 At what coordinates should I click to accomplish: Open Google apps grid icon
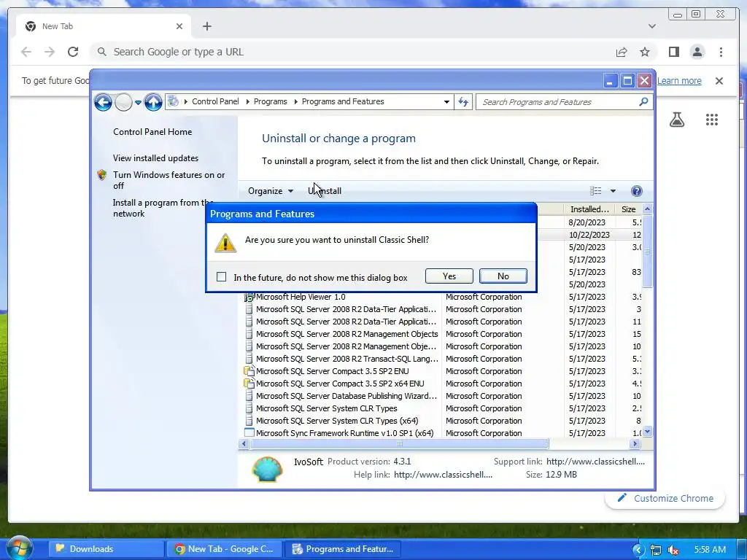pos(712,120)
